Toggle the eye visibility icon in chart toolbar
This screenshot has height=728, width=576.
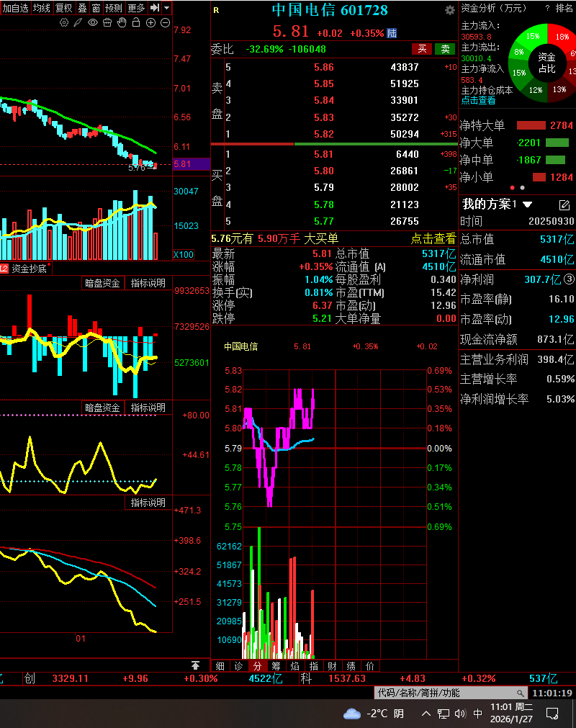tap(93, 22)
